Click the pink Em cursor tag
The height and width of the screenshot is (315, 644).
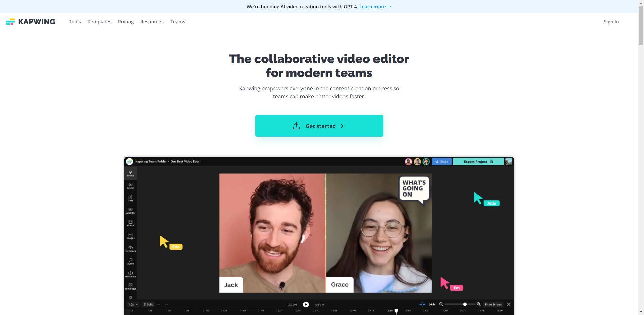point(457,288)
